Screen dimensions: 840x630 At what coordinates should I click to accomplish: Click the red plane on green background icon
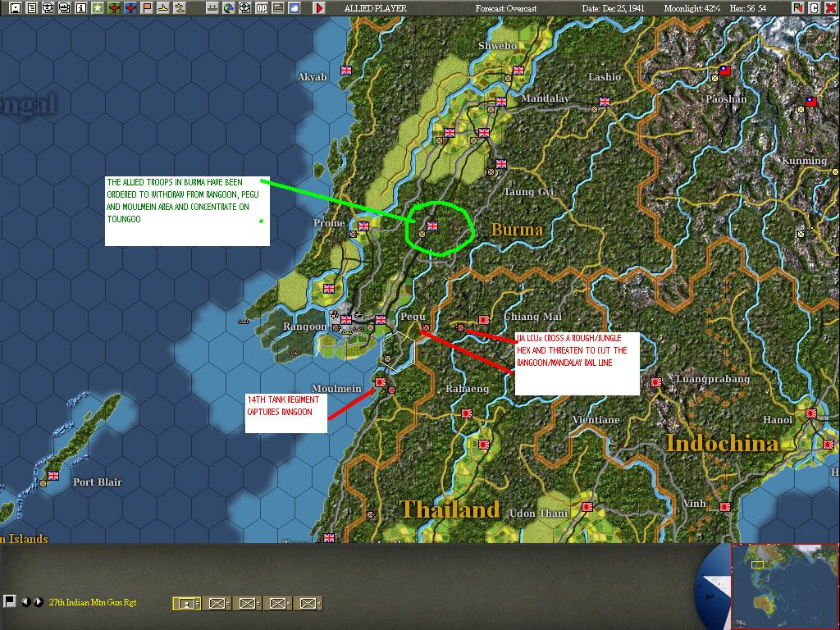[113, 8]
